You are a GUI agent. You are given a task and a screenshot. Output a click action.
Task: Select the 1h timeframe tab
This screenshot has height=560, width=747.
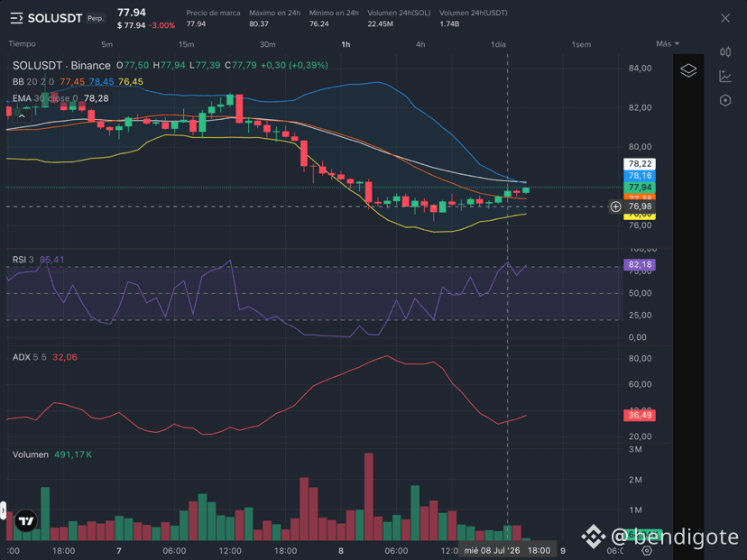(x=346, y=44)
